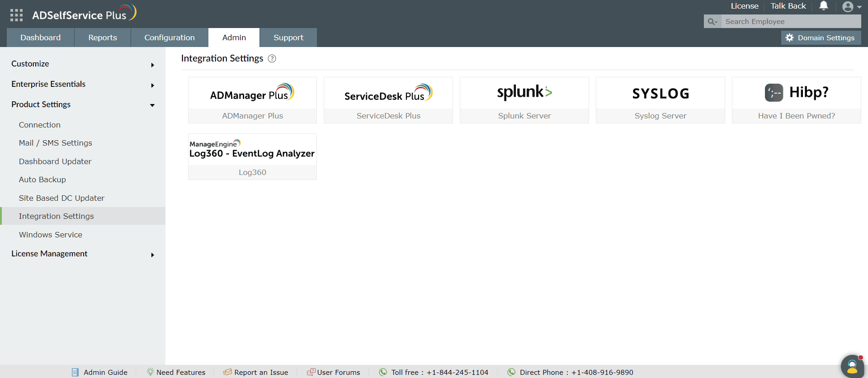Viewport: 868px width, 378px height.
Task: Click the Admin Guide document icon
Action: [75, 372]
